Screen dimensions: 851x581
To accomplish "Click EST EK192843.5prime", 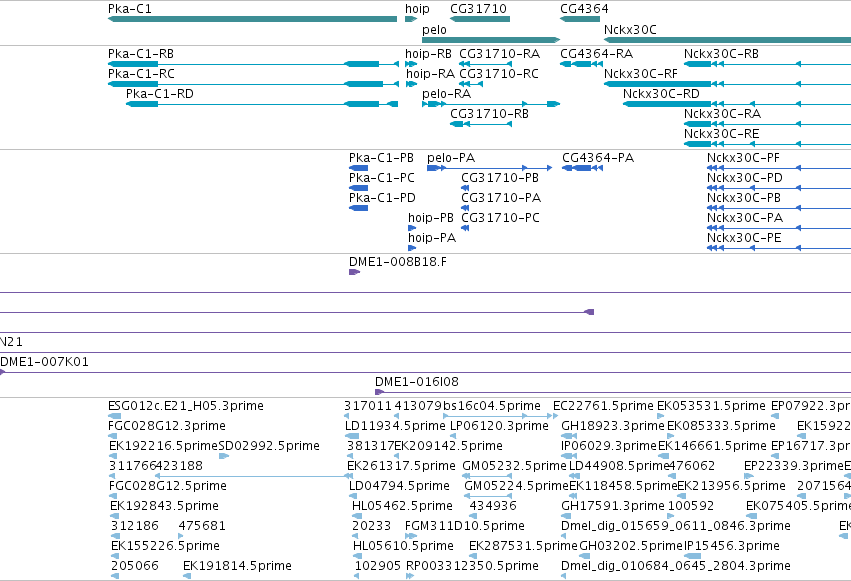I will coord(164,506).
